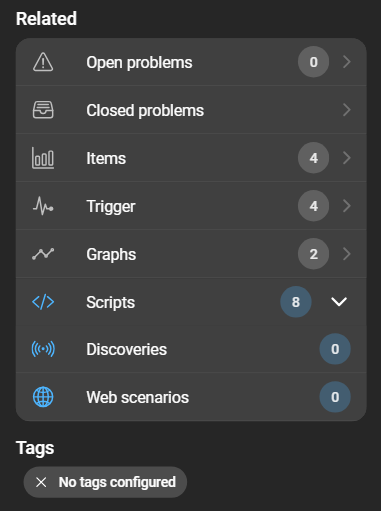
Task: Open the Graphs row right chevron
Action: click(x=347, y=254)
